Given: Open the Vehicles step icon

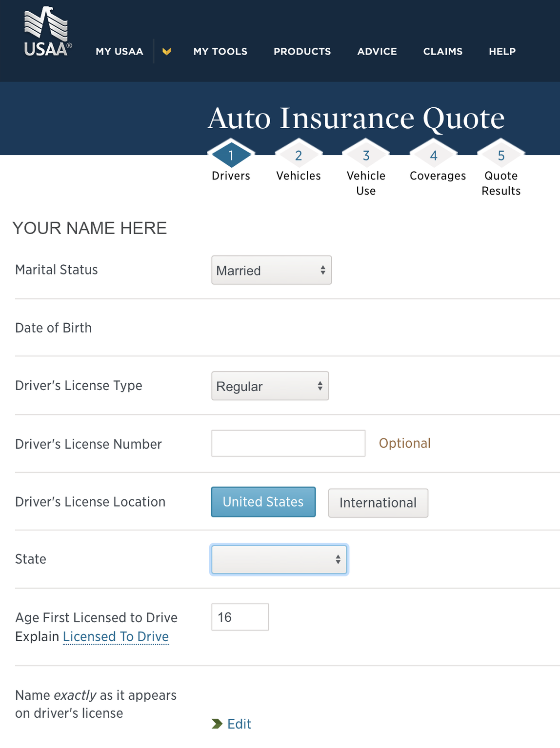Looking at the screenshot, I should tap(298, 156).
